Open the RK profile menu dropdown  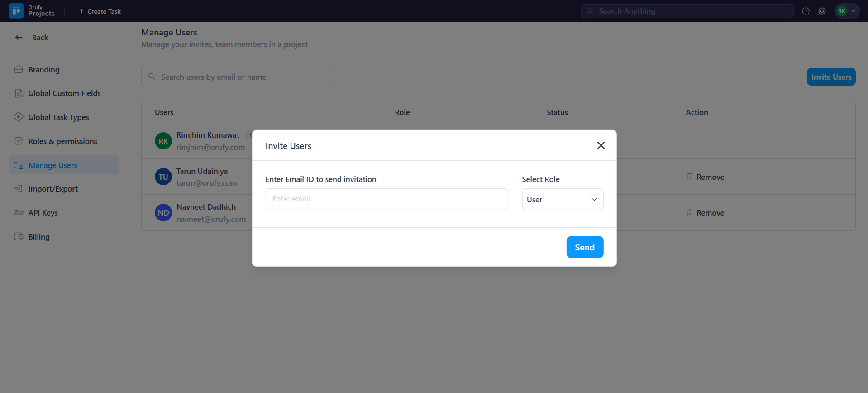pos(847,11)
